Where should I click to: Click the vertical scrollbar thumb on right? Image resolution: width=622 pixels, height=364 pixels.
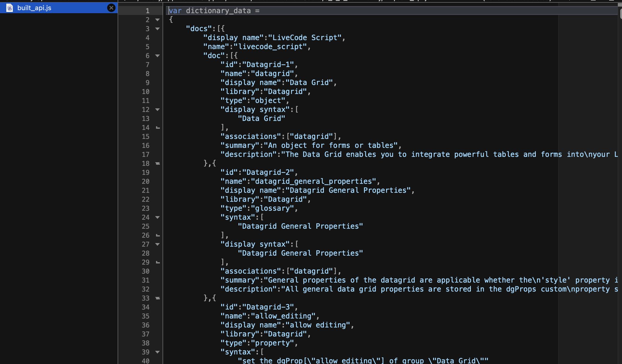click(x=621, y=13)
